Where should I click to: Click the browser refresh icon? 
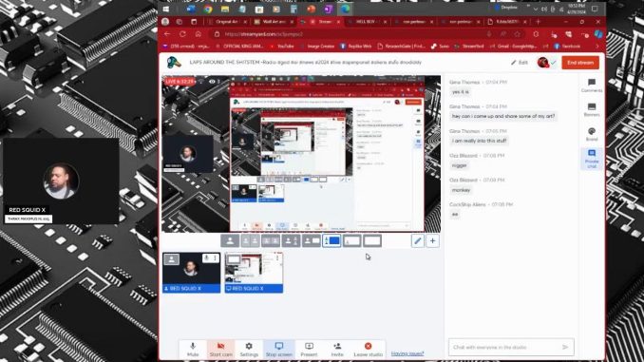182,34
